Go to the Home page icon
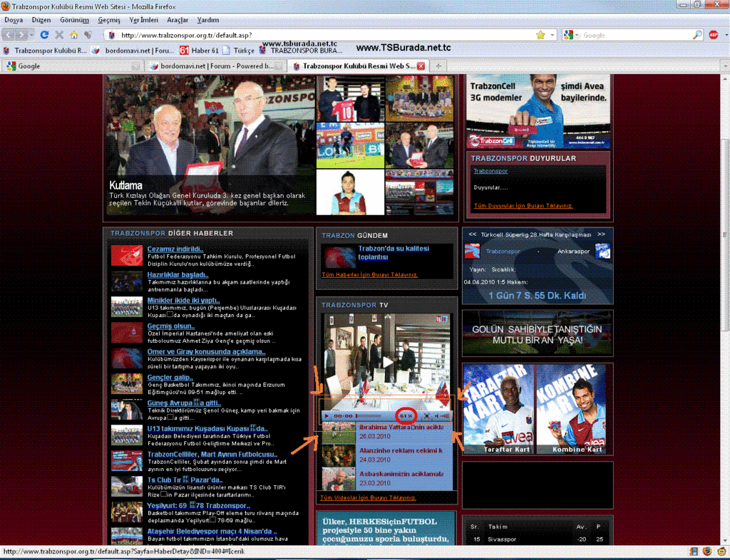 (74, 35)
